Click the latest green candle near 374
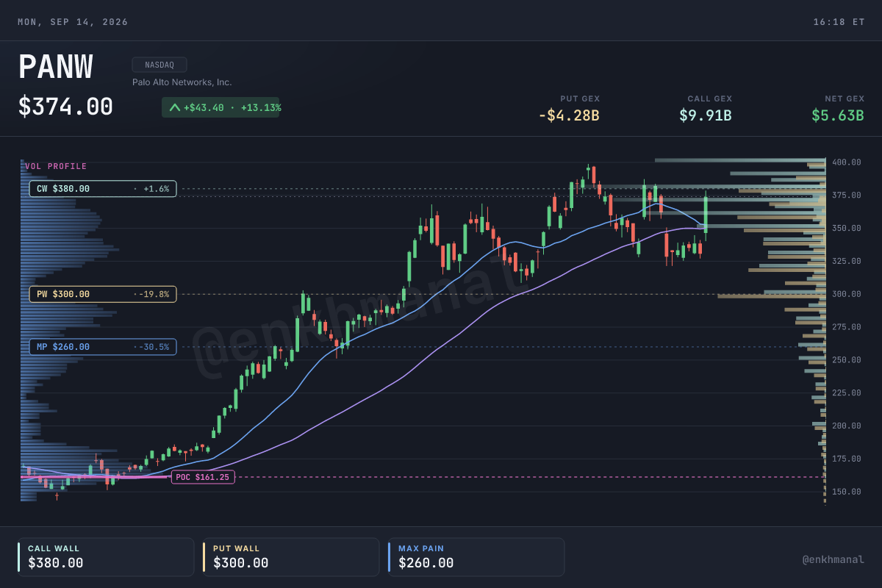The height and width of the screenshot is (588, 882). (x=706, y=215)
